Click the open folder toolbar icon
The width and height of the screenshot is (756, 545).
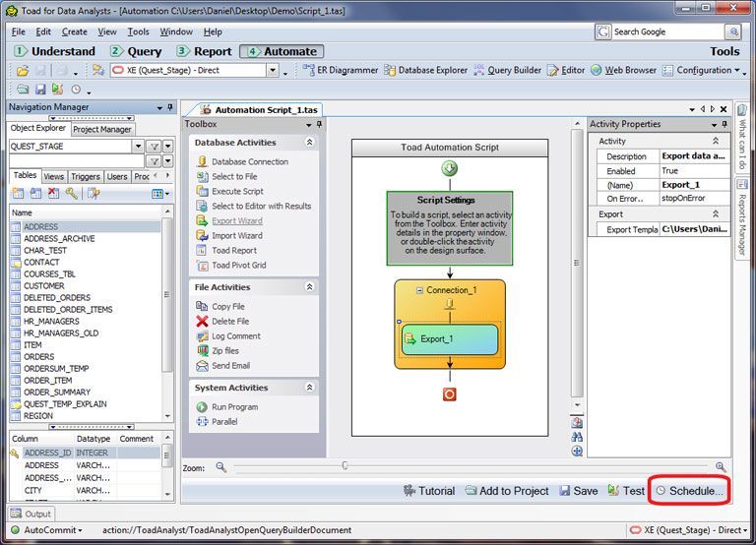[x=23, y=71]
